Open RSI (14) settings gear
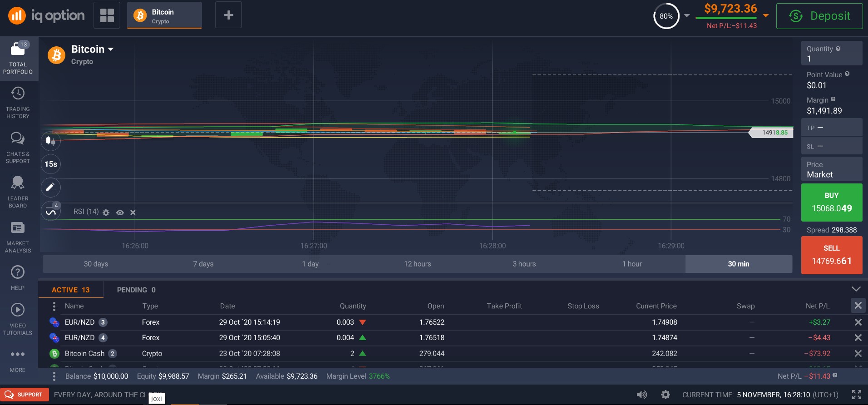 (106, 212)
